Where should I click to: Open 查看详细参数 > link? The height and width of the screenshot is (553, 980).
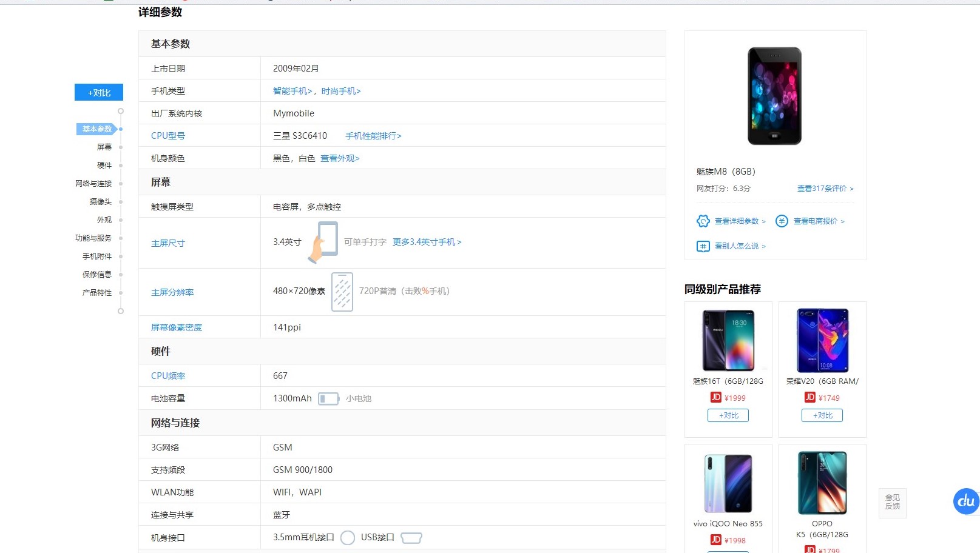740,221
